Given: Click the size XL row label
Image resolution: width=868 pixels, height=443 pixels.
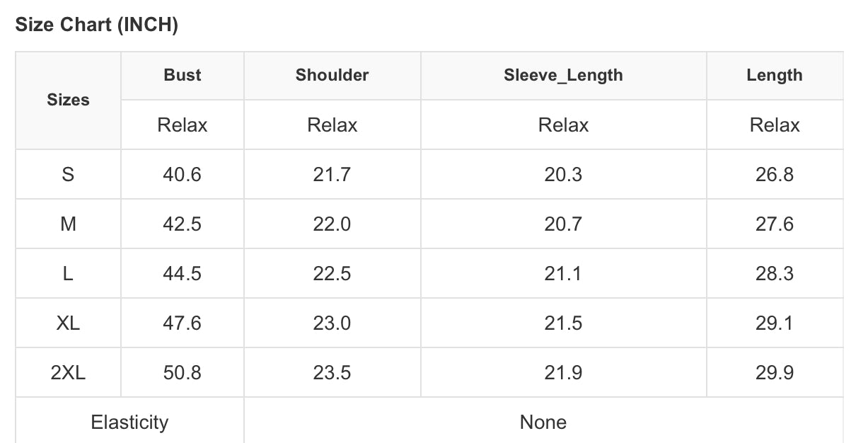Looking at the screenshot, I should tap(68, 323).
